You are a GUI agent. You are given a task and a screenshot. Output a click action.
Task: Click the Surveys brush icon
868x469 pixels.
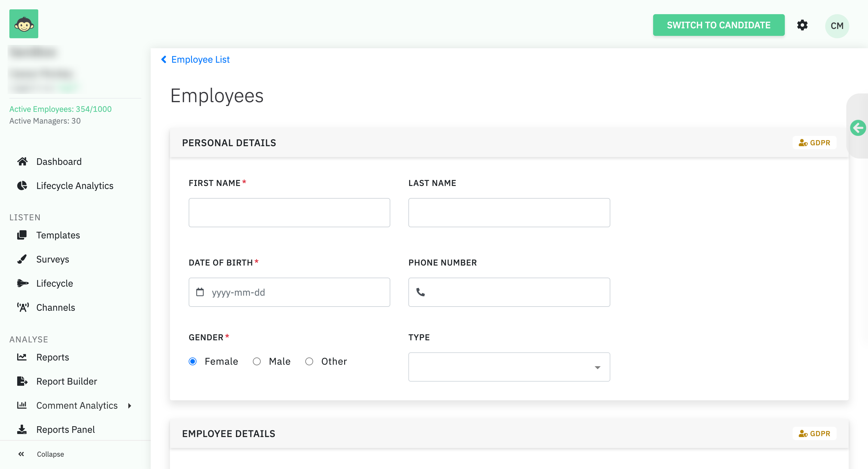click(22, 259)
